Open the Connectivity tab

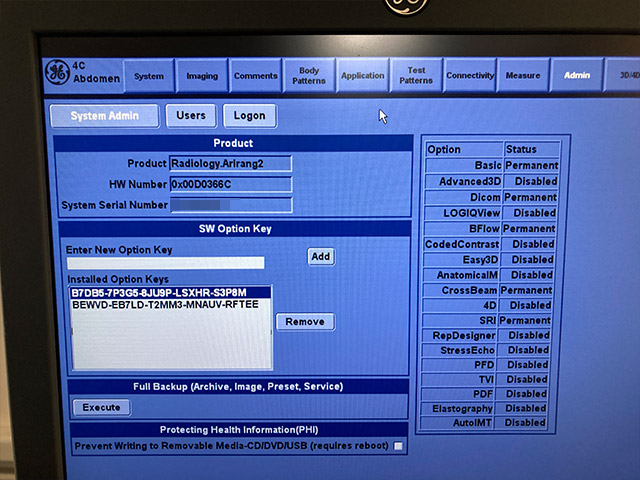[x=470, y=76]
